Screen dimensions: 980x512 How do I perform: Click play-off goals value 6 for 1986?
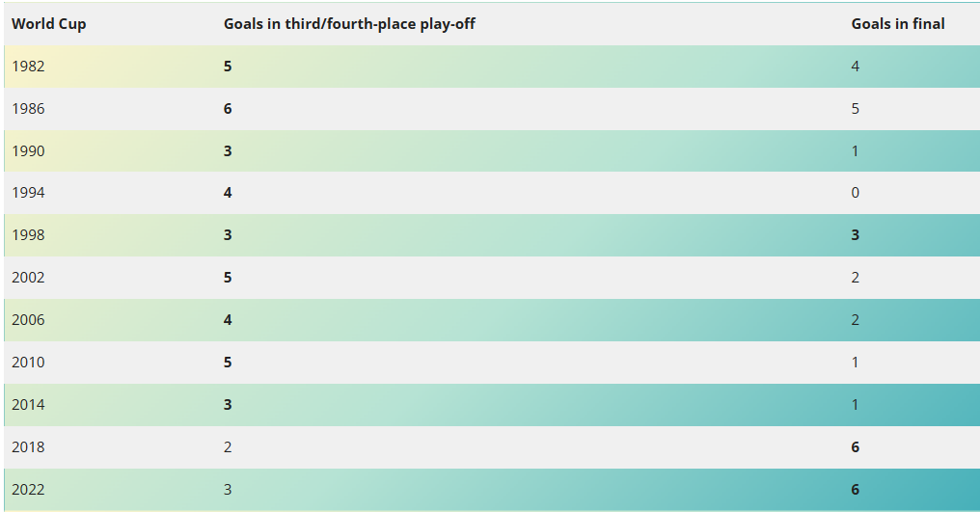coord(228,109)
